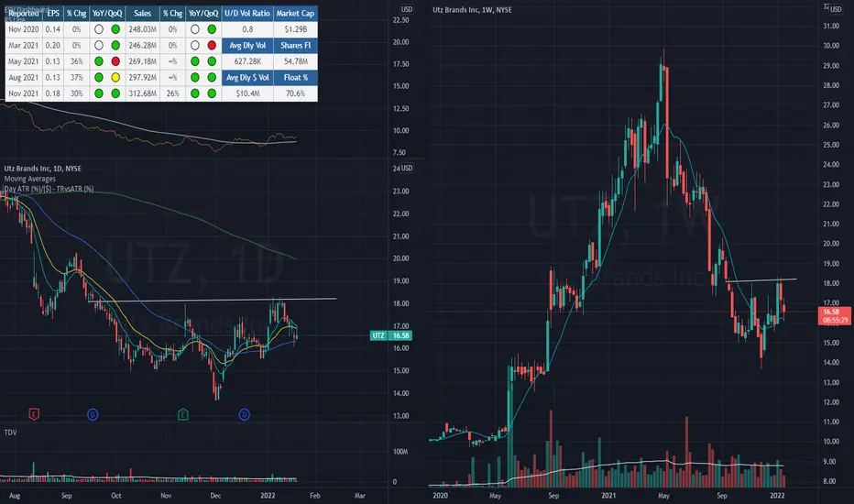Click the '37%' EPS change cell
This screenshot has width=854, height=504.
(x=77, y=77)
